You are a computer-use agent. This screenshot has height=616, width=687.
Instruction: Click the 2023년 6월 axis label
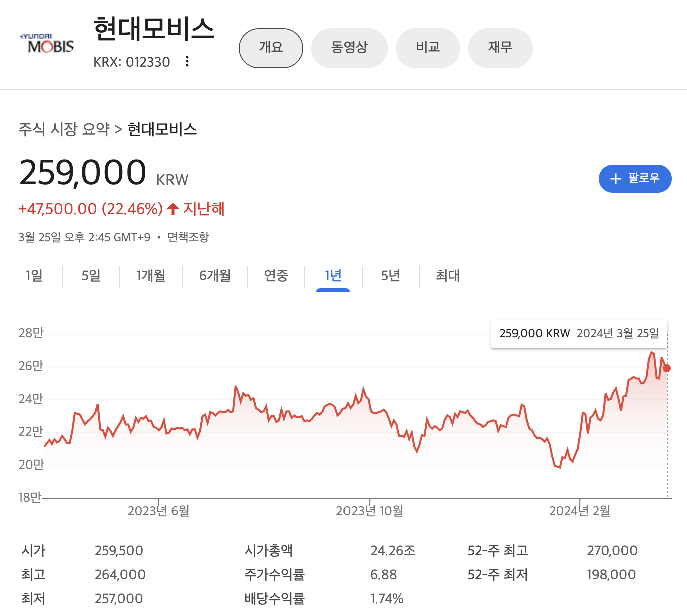158,511
